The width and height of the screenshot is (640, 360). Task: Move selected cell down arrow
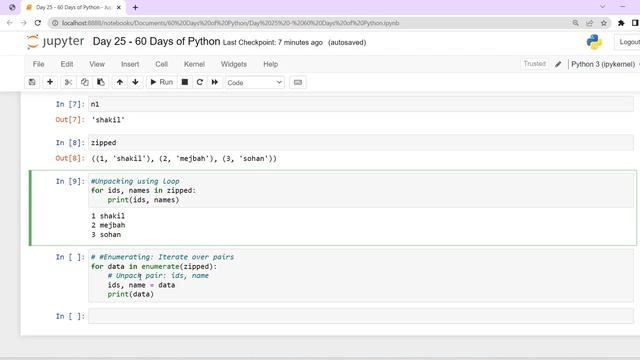[135, 82]
